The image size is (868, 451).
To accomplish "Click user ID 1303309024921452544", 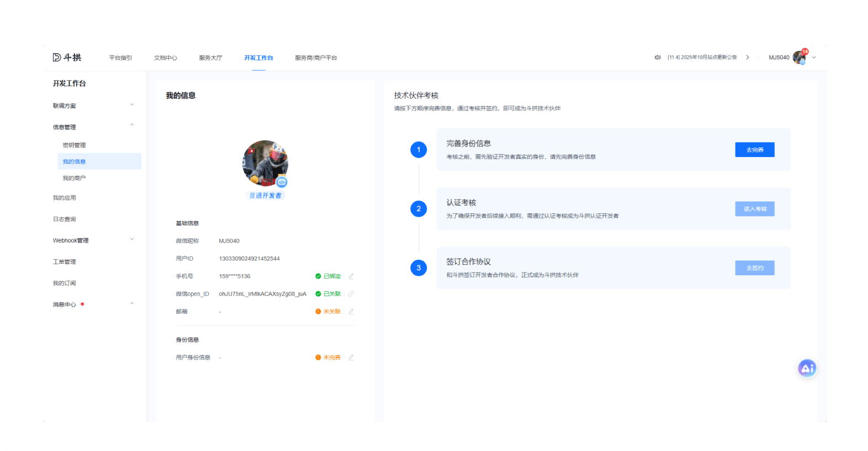I will coord(250,259).
